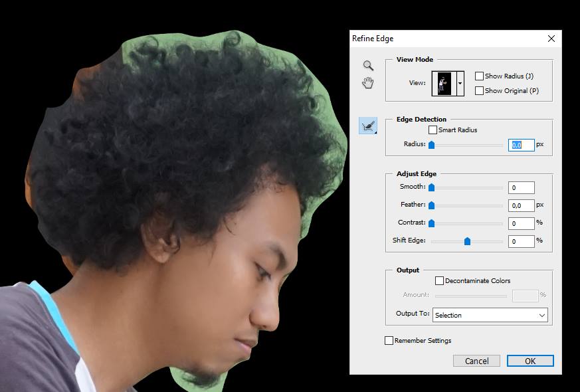The image size is (580, 392).
Task: Confirm with the OK button
Action: 530,361
